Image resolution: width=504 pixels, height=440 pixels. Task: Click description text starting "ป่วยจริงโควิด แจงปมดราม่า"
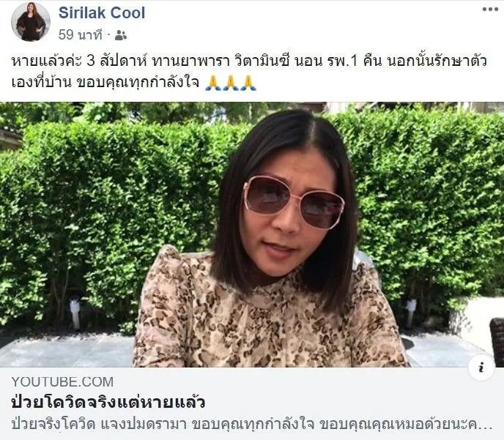click(252, 424)
